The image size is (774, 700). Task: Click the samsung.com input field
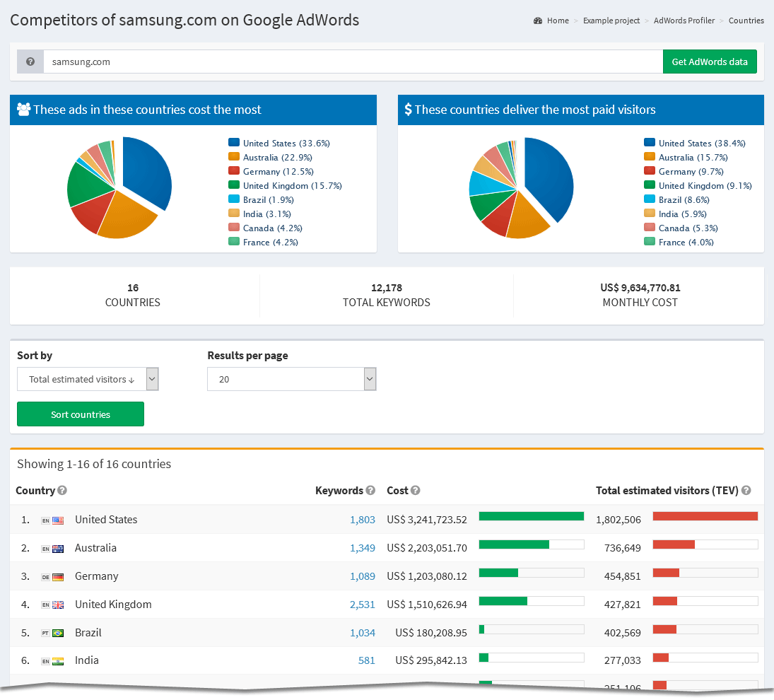point(283,62)
